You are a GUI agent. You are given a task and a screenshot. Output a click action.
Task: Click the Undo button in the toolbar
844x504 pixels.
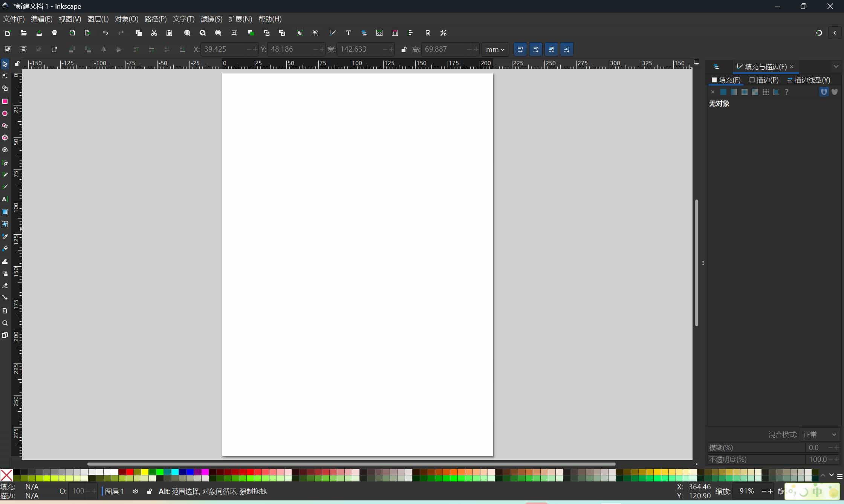[105, 33]
